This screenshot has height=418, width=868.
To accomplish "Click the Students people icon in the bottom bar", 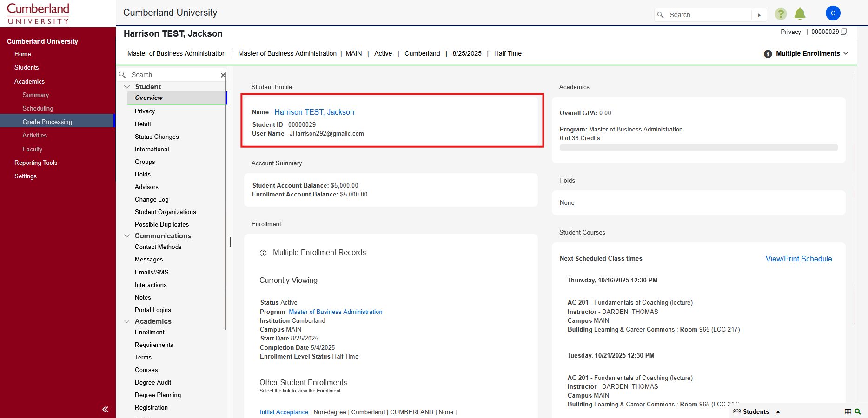I will tap(737, 411).
